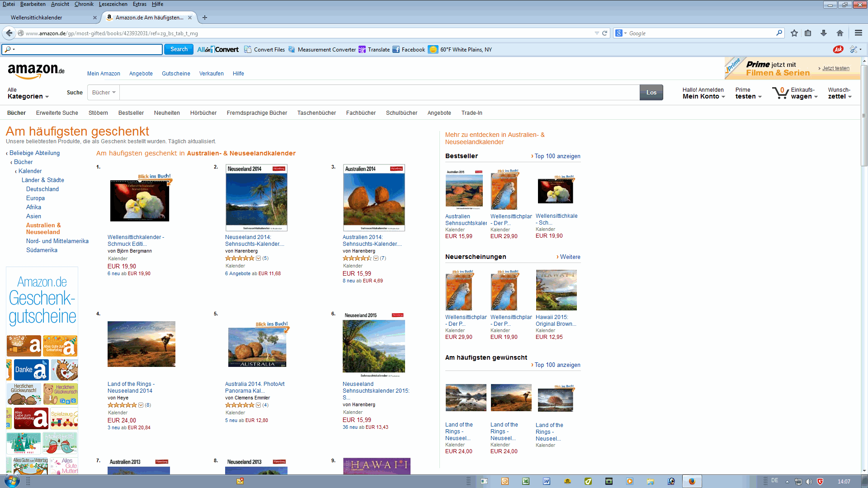Open the Extras menu
Viewport: 868px width, 488px height.
139,4
